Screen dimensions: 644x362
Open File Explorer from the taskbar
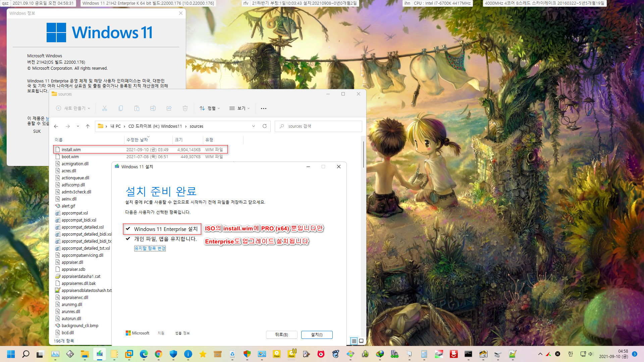click(85, 354)
